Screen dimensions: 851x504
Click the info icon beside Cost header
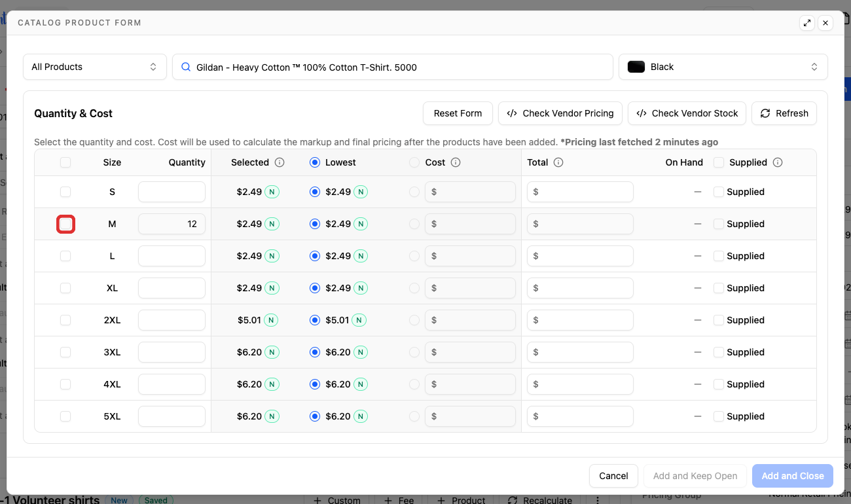tap(456, 162)
